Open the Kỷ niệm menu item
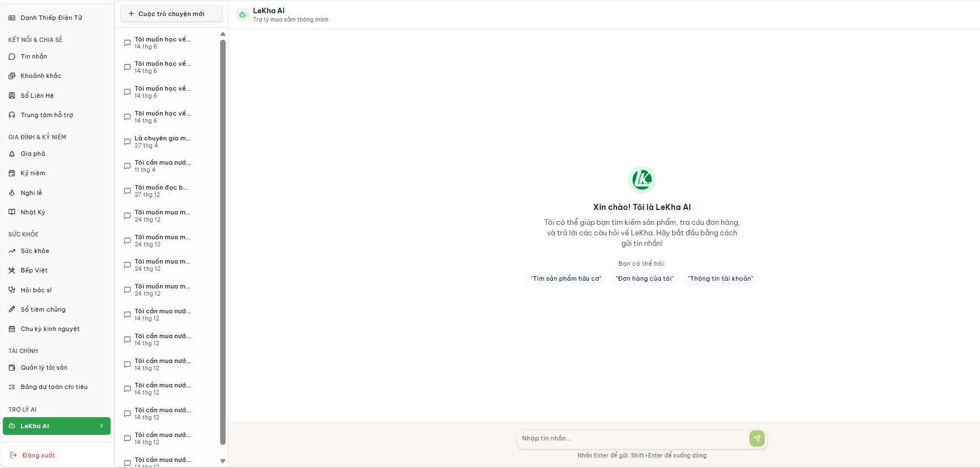 click(56, 173)
